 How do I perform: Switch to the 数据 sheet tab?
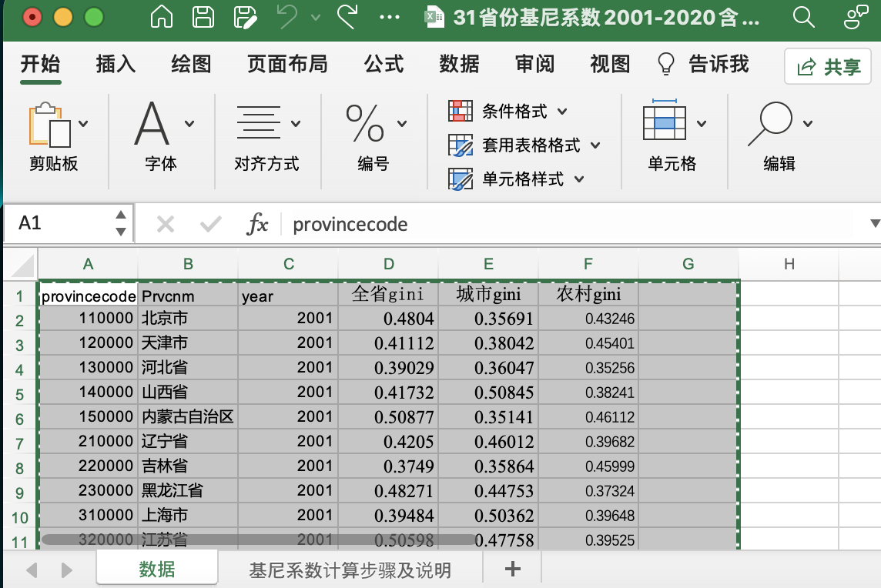157,569
